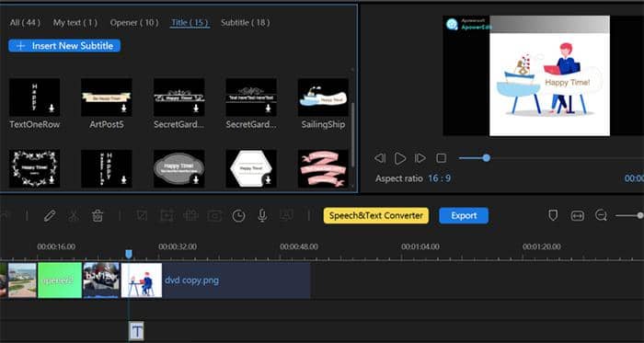Step forward to next frame
This screenshot has width=644, height=343.
click(420, 158)
